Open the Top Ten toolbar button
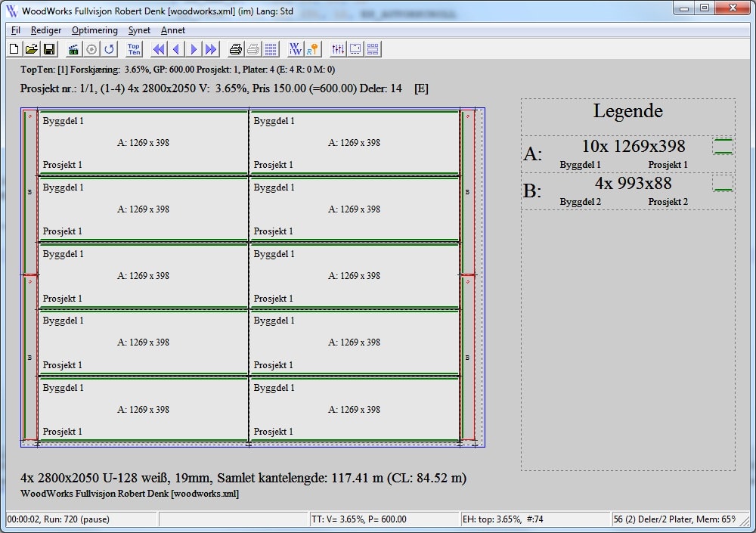The height and width of the screenshot is (533, 756). tap(134, 48)
